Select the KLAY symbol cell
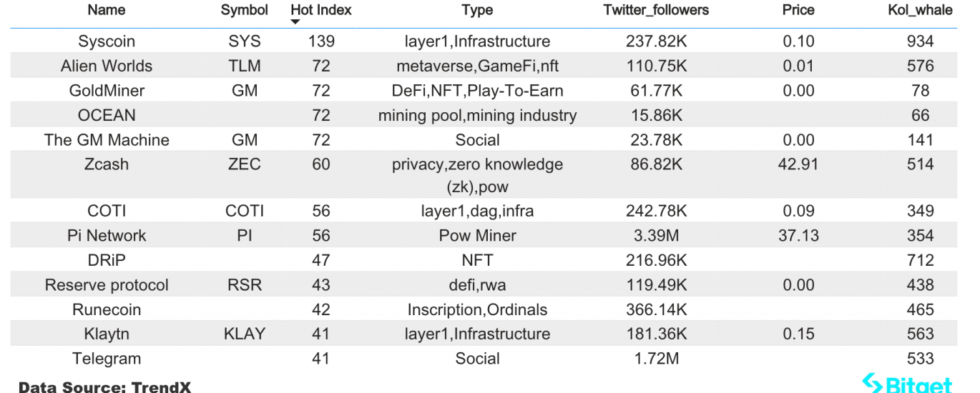Viewport: 980px width, 393px height. (x=244, y=334)
